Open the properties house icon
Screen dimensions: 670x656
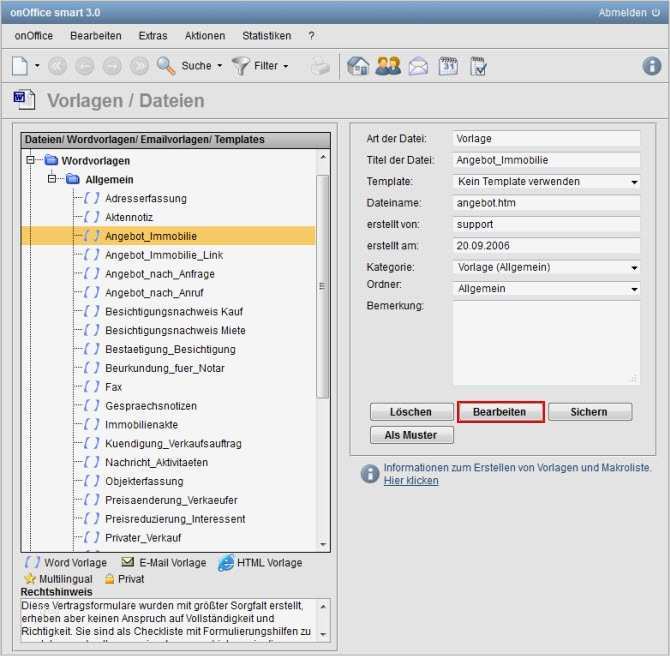click(x=358, y=66)
